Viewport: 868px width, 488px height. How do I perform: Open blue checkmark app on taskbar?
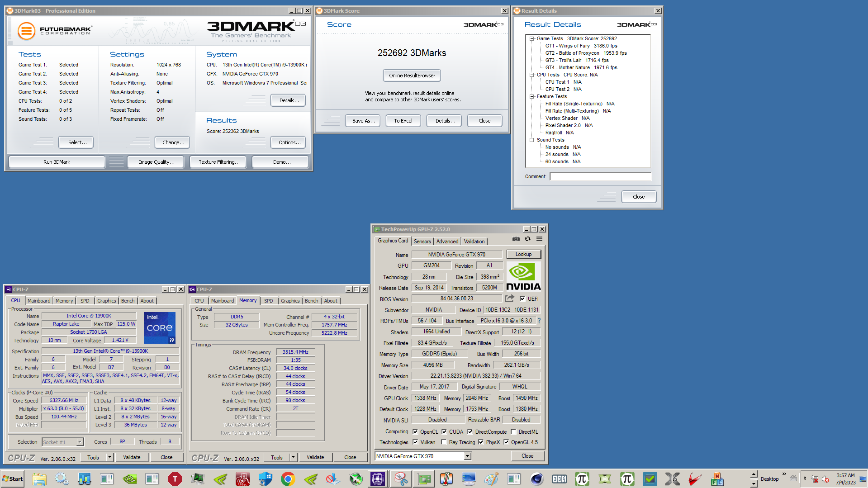[x=650, y=479]
